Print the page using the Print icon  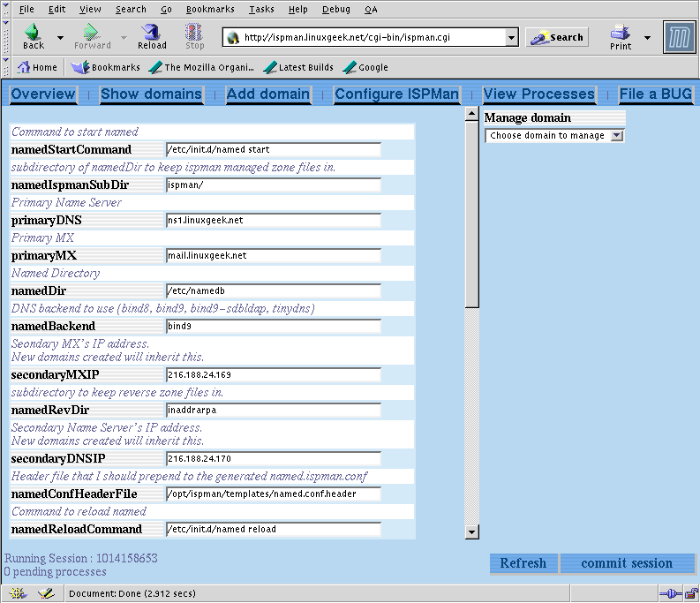pos(621,37)
